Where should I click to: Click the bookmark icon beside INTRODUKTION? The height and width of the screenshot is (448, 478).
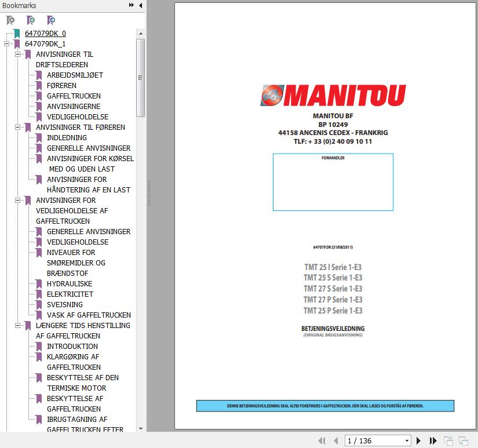pyautogui.click(x=39, y=347)
